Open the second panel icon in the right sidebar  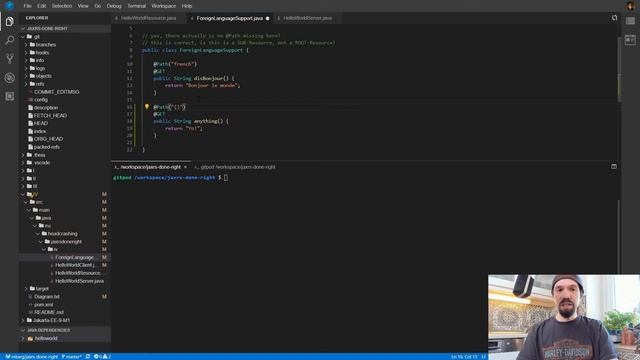tap(630, 40)
